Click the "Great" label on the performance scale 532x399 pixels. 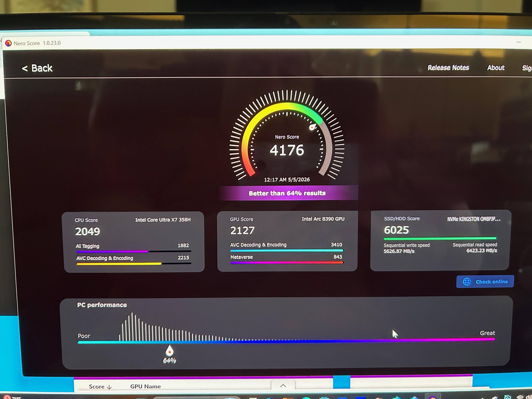tap(487, 333)
